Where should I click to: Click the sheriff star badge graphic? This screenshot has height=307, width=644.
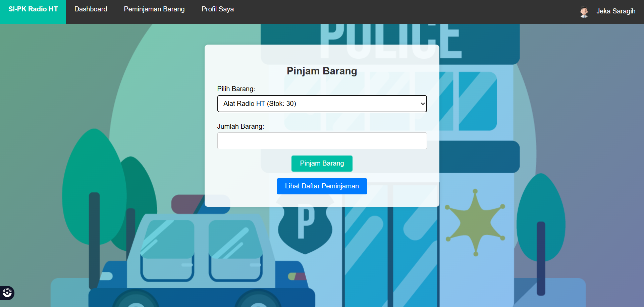475,223
